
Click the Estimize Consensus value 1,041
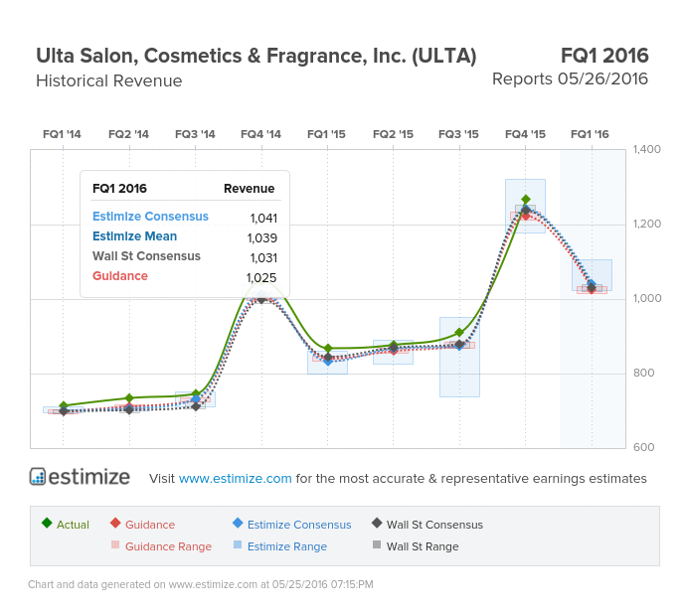[x=263, y=218]
